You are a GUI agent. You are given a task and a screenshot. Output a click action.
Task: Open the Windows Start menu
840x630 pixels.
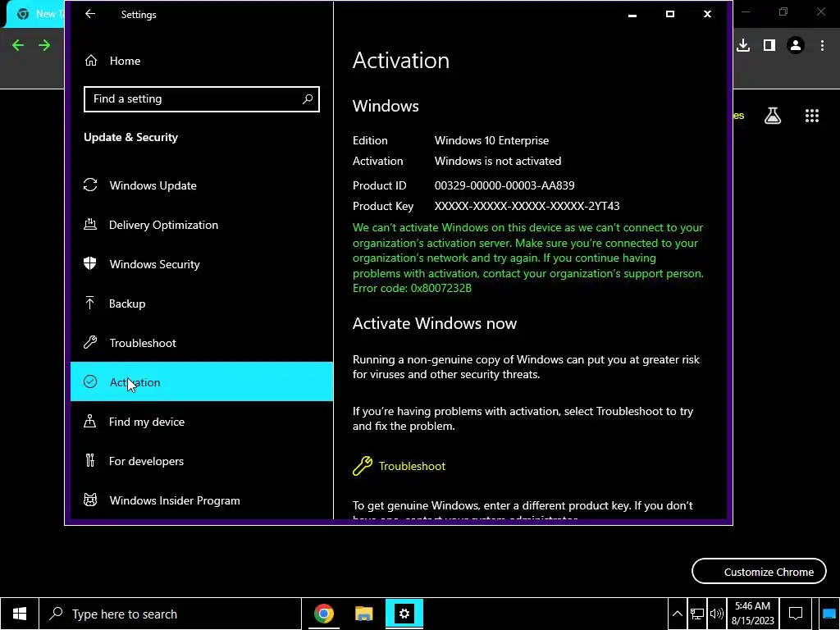[20, 614]
